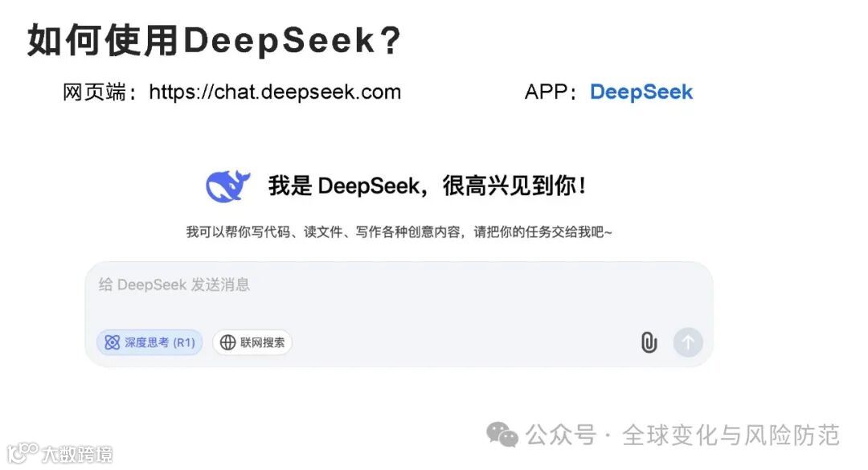
Task: Toggle the 联网搜索 web search option
Action: [x=252, y=343]
